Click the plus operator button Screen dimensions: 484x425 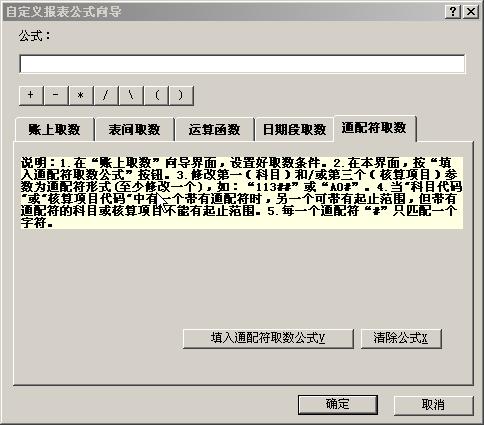(31, 95)
